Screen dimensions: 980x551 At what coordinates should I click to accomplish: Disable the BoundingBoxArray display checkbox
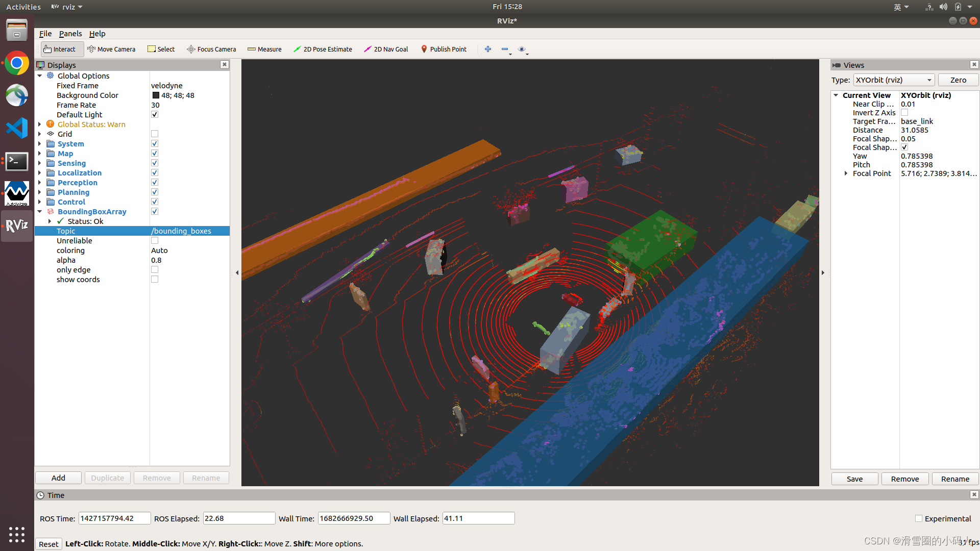click(x=155, y=211)
